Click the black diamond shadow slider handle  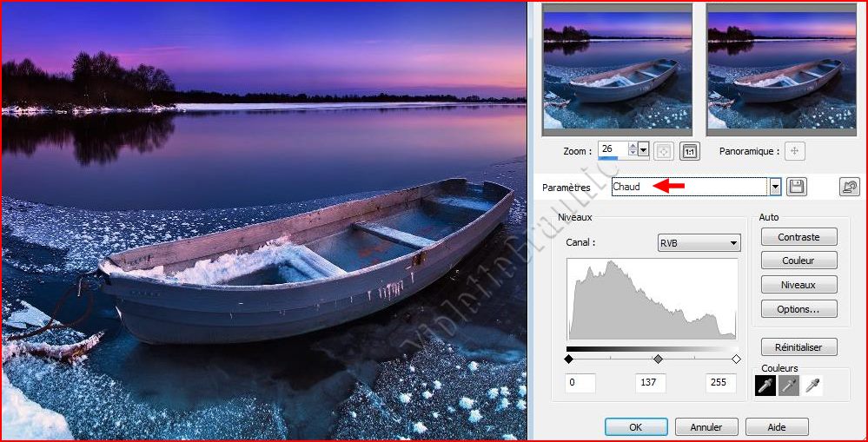pyautogui.click(x=569, y=359)
